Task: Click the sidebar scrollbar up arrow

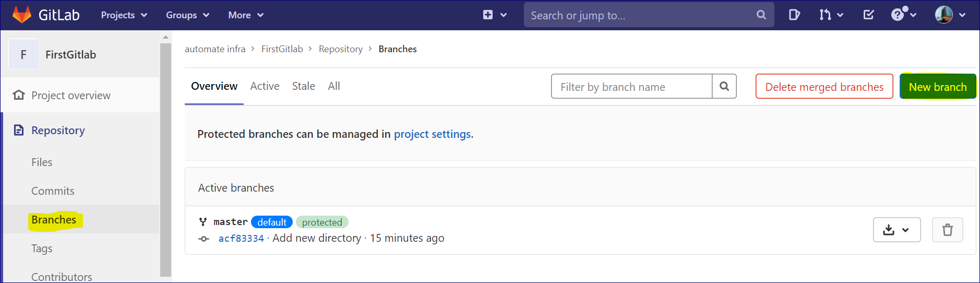Action: 165,37
